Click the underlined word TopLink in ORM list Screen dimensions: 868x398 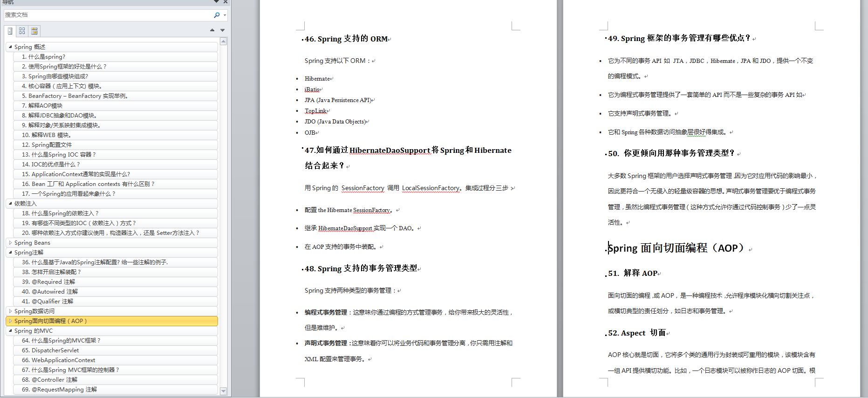[x=316, y=111]
